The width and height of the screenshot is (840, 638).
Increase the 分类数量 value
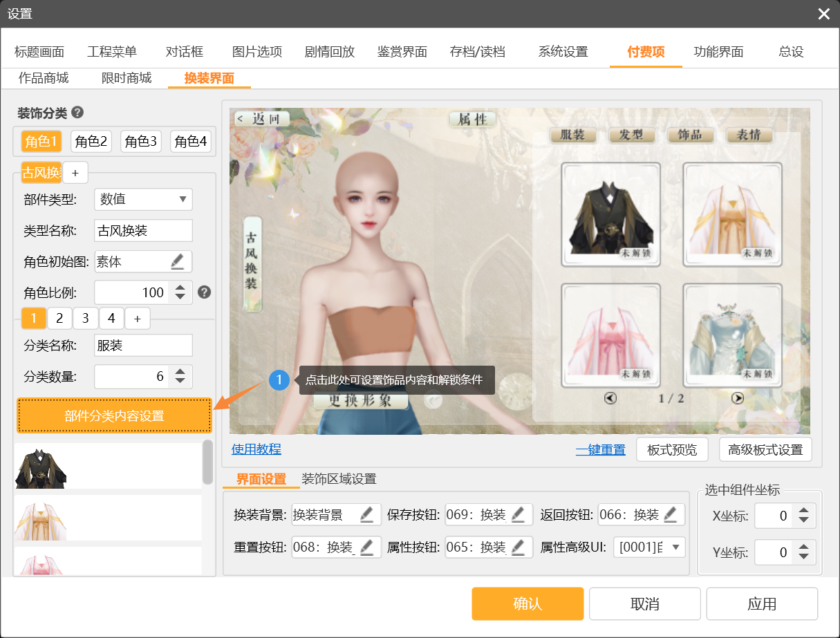[180, 372]
